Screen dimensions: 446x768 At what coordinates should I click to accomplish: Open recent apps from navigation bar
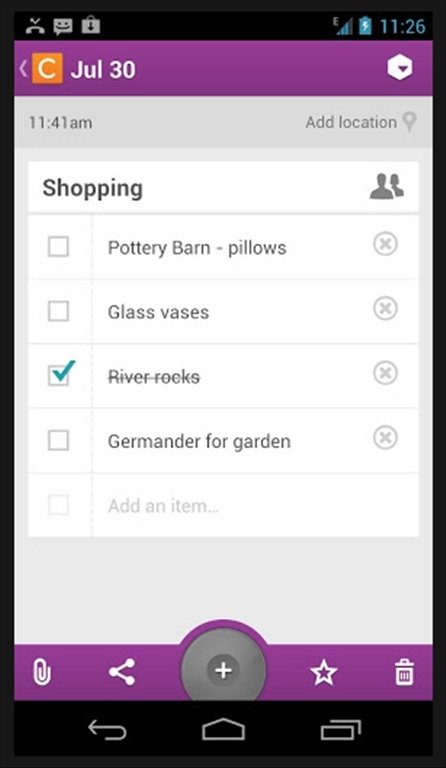[x=341, y=729]
